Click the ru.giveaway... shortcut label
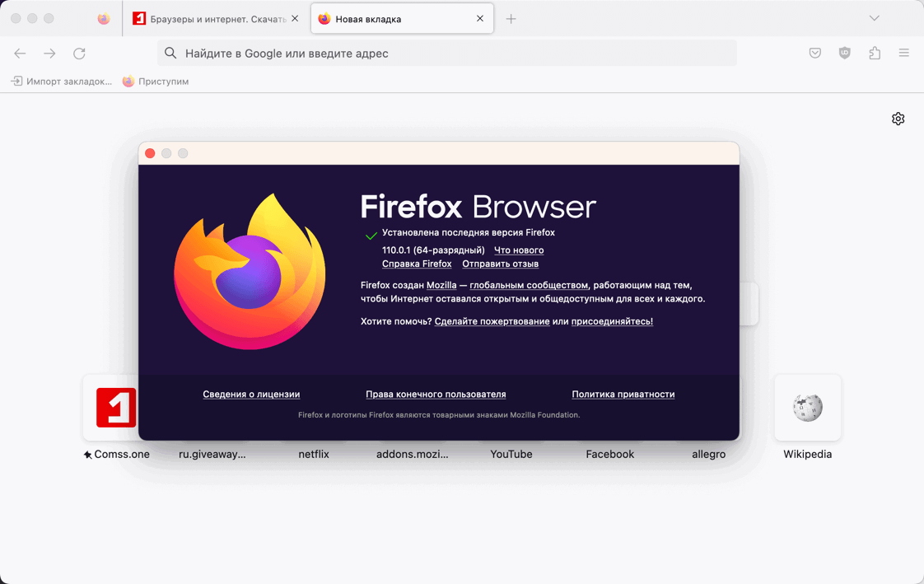This screenshot has width=924, height=584. pyautogui.click(x=212, y=455)
